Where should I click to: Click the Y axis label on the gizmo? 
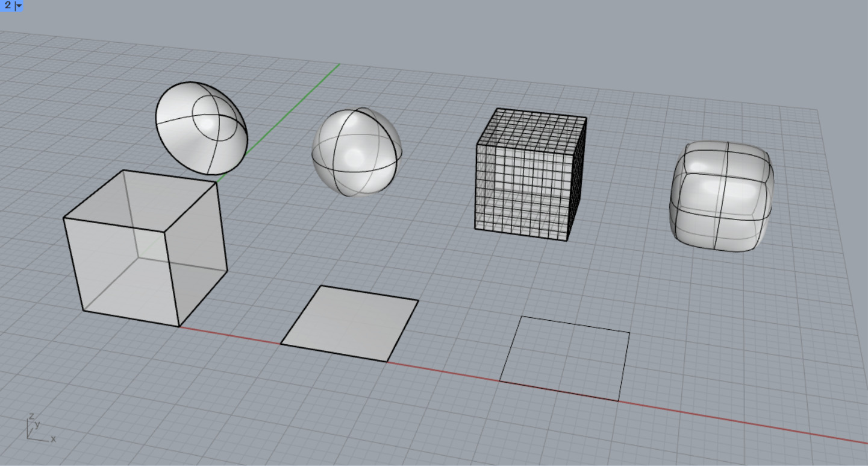(x=37, y=424)
